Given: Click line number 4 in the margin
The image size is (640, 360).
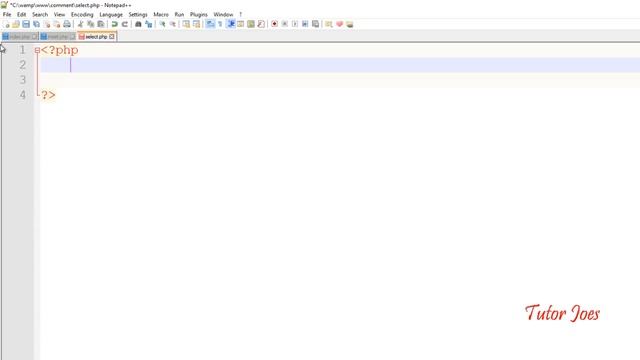Looking at the screenshot, I should click(x=22, y=95).
